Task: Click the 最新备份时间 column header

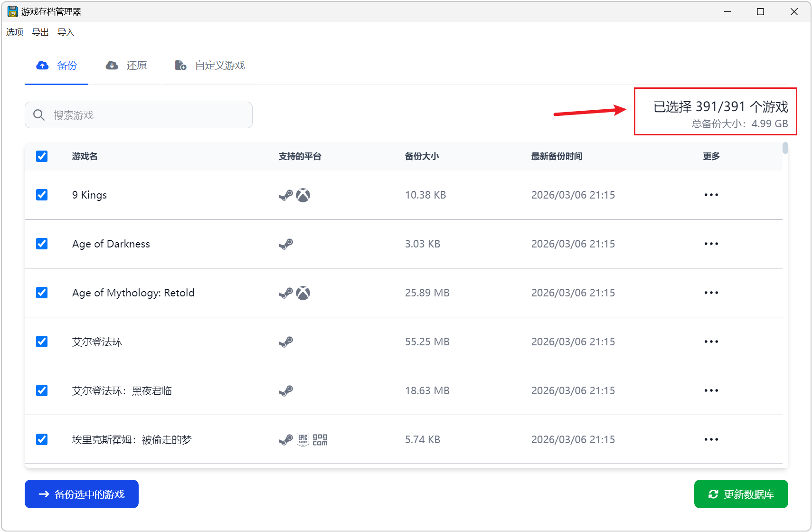Action: tap(557, 156)
